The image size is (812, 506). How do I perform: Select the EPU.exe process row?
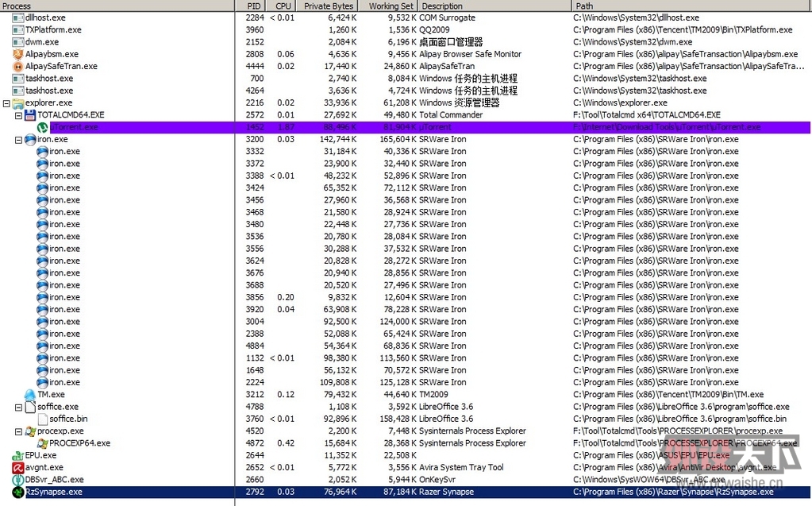pos(406,455)
